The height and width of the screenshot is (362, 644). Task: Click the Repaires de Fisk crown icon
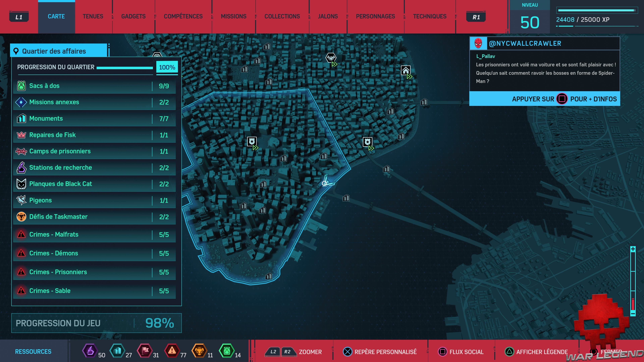21,135
